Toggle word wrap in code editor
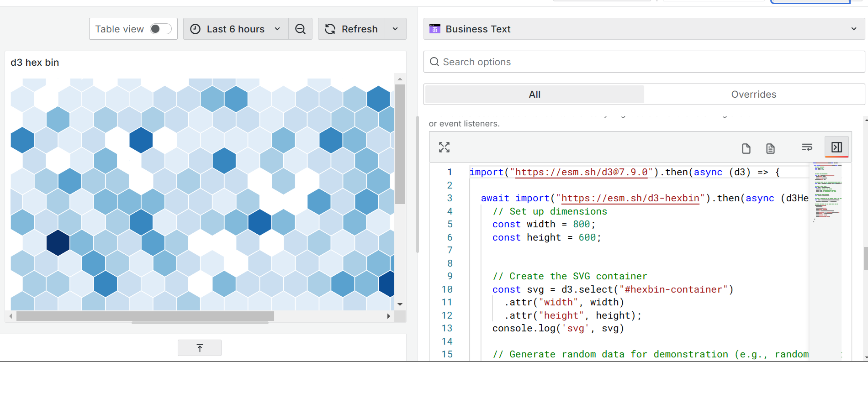Viewport: 868px width, 409px height. (x=807, y=147)
